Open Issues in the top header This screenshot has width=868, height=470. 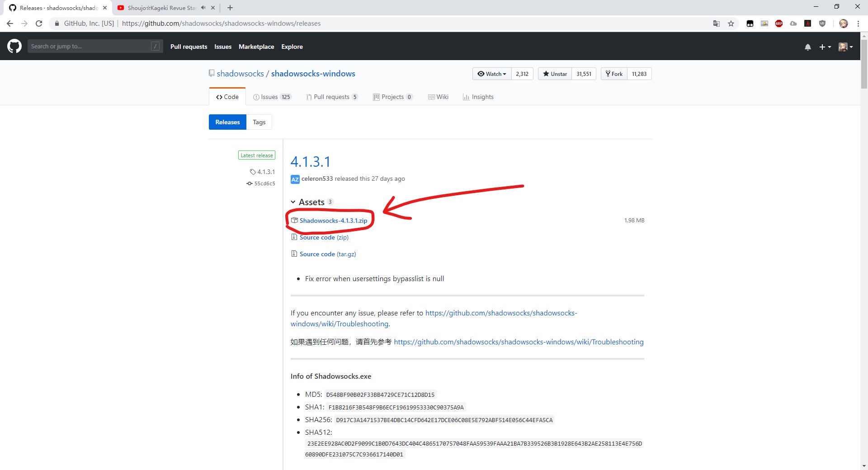click(x=223, y=47)
